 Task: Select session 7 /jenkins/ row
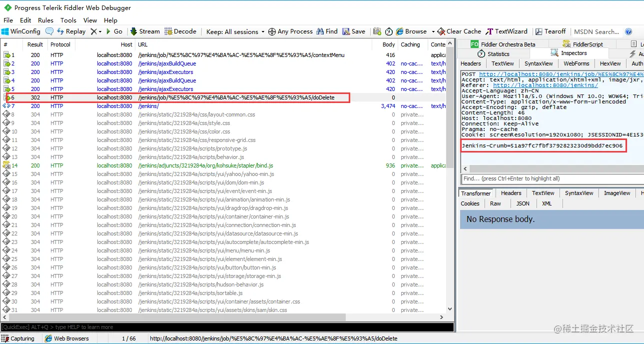pyautogui.click(x=223, y=106)
